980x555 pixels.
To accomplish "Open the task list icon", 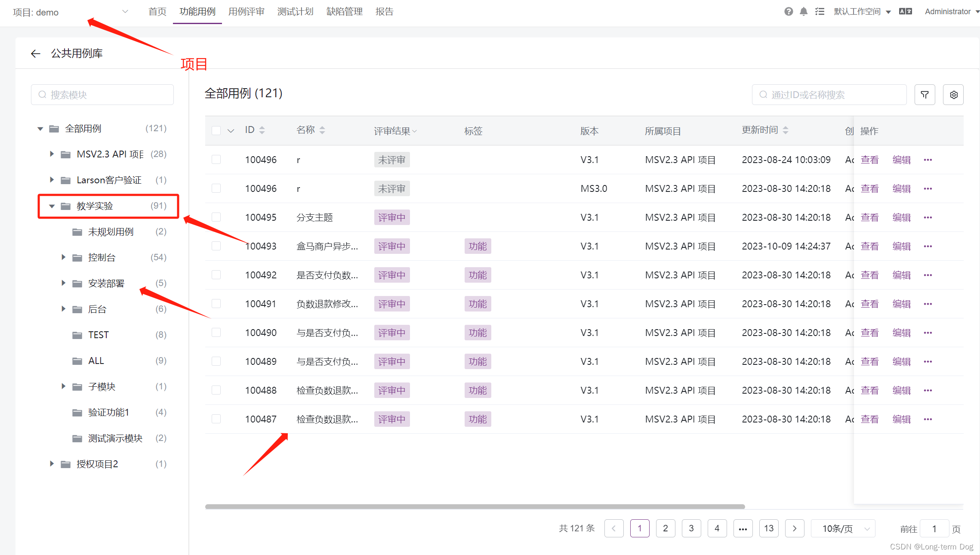I will pos(820,12).
